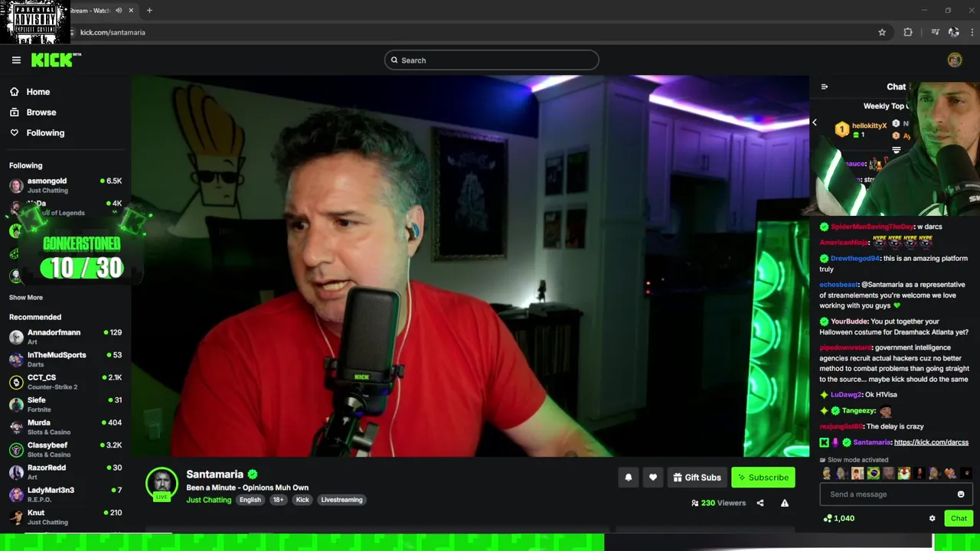Open the hamburger sidebar menu
Viewport: 980px width, 551px height.
(x=16, y=60)
